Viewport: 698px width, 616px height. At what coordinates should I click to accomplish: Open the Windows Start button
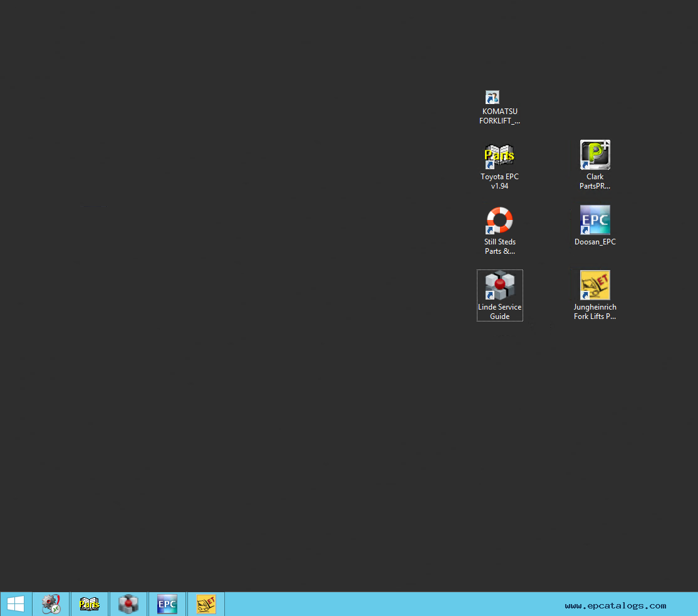(16, 604)
